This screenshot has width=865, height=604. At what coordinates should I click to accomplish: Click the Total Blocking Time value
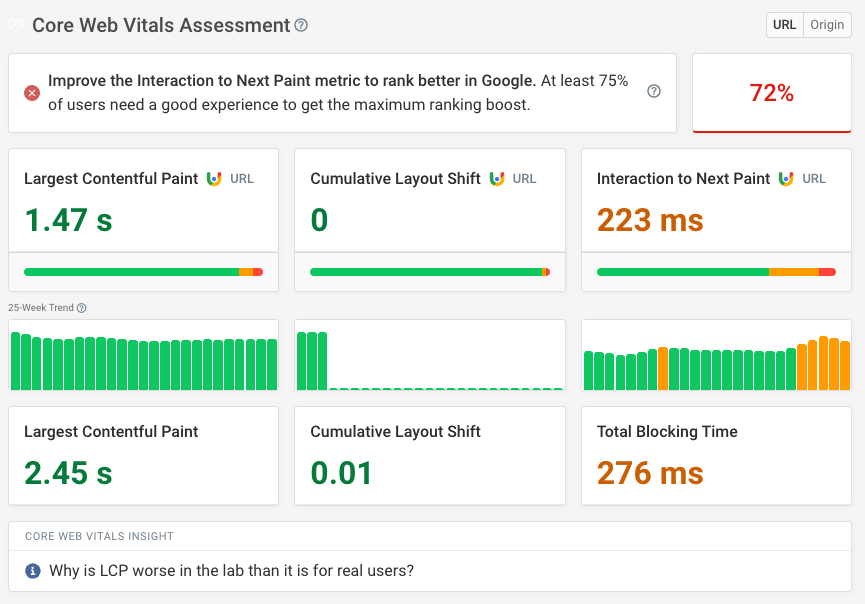click(651, 473)
